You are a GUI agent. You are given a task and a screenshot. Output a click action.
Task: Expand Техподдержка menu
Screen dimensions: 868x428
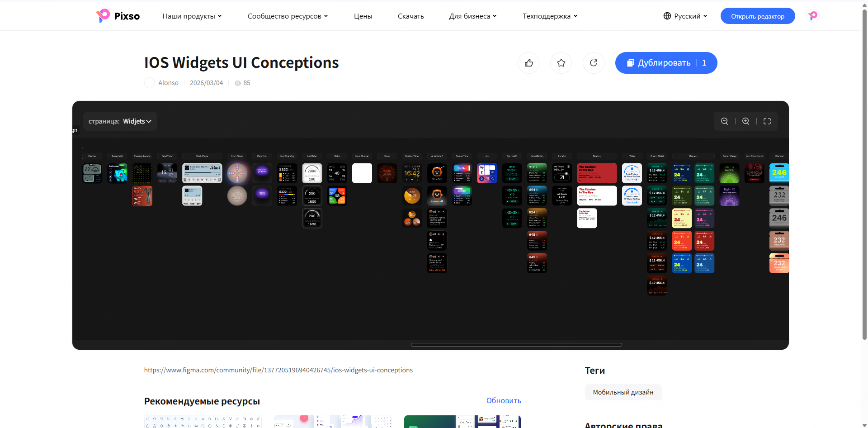[x=550, y=16]
